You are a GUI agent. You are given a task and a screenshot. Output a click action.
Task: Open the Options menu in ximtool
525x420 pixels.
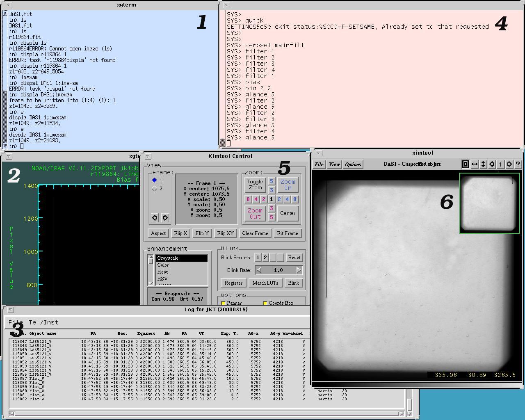coord(353,164)
